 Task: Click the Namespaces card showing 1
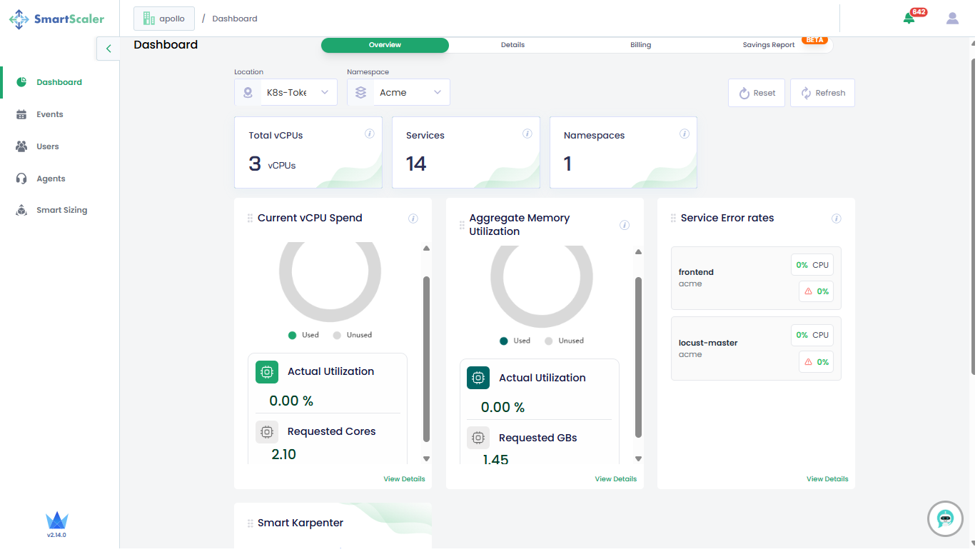point(623,153)
